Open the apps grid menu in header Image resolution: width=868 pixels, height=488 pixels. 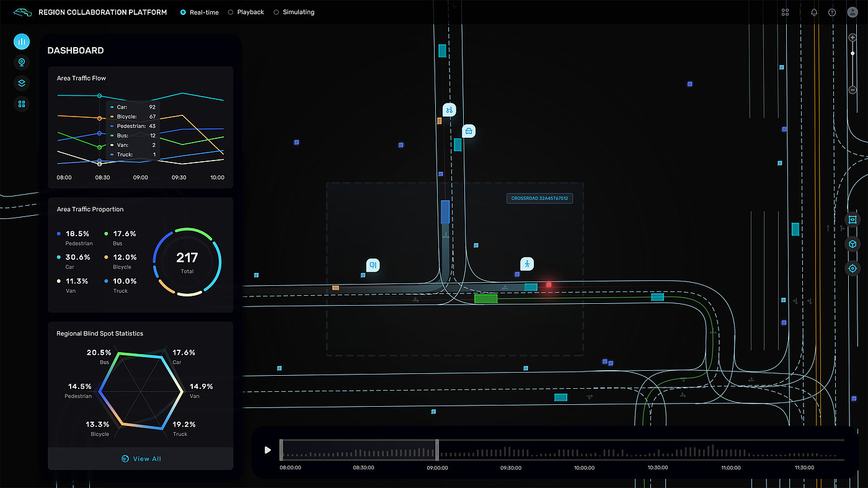click(785, 12)
